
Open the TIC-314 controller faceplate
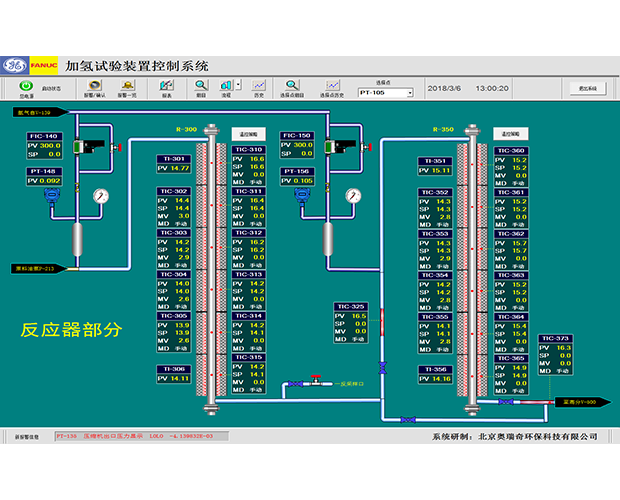point(249,332)
